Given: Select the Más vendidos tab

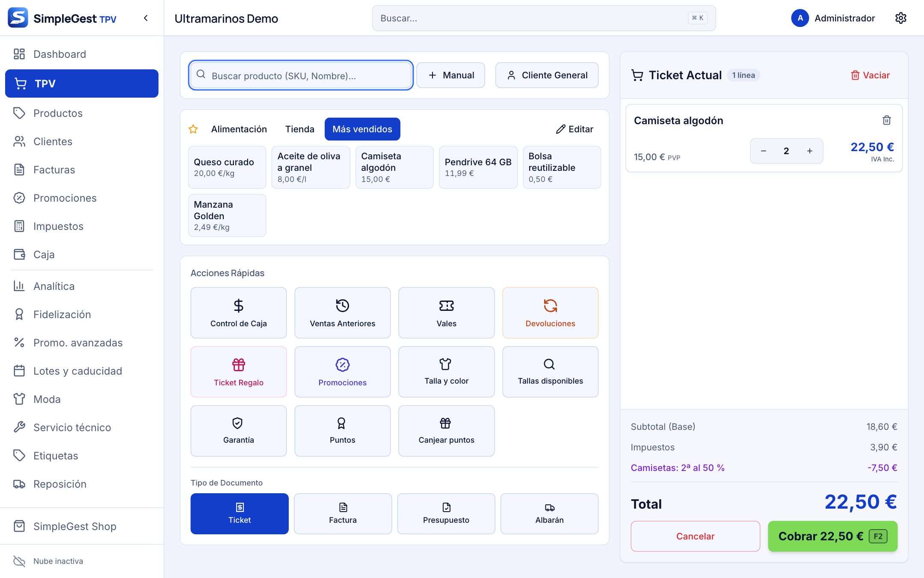Looking at the screenshot, I should pyautogui.click(x=362, y=129).
